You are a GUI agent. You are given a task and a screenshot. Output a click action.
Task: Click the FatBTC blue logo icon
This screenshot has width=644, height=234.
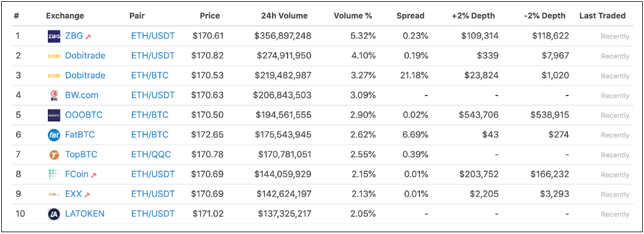pyautogui.click(x=54, y=135)
